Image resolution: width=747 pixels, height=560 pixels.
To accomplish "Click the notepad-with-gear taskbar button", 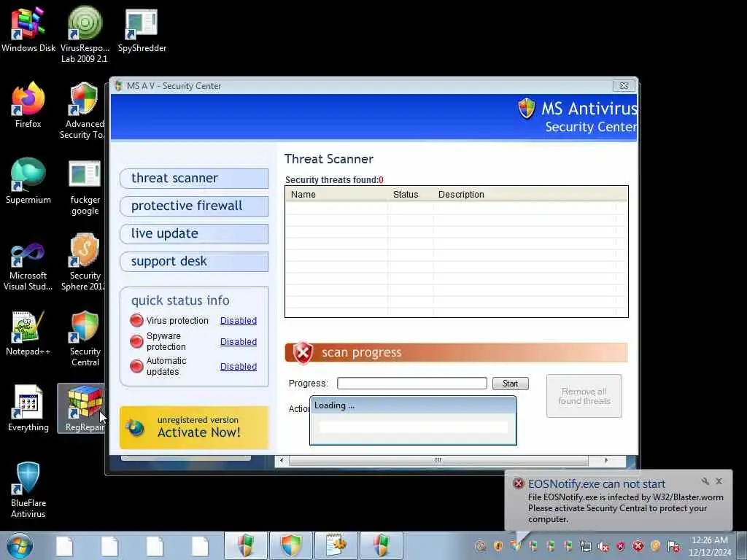I will [336, 545].
